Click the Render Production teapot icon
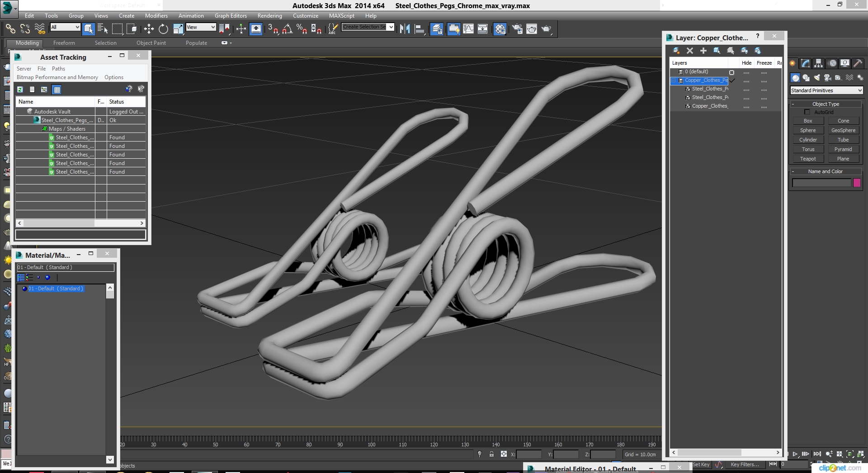The image size is (868, 473). coord(547,29)
